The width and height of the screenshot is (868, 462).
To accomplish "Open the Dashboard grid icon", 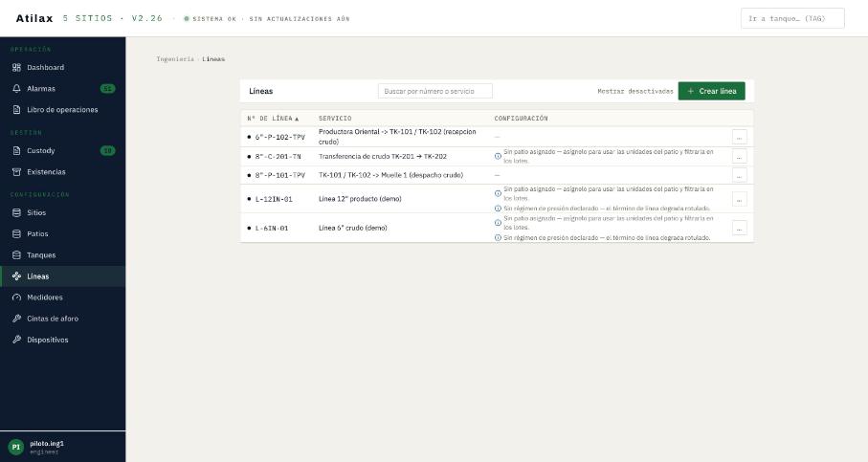I will point(16,68).
